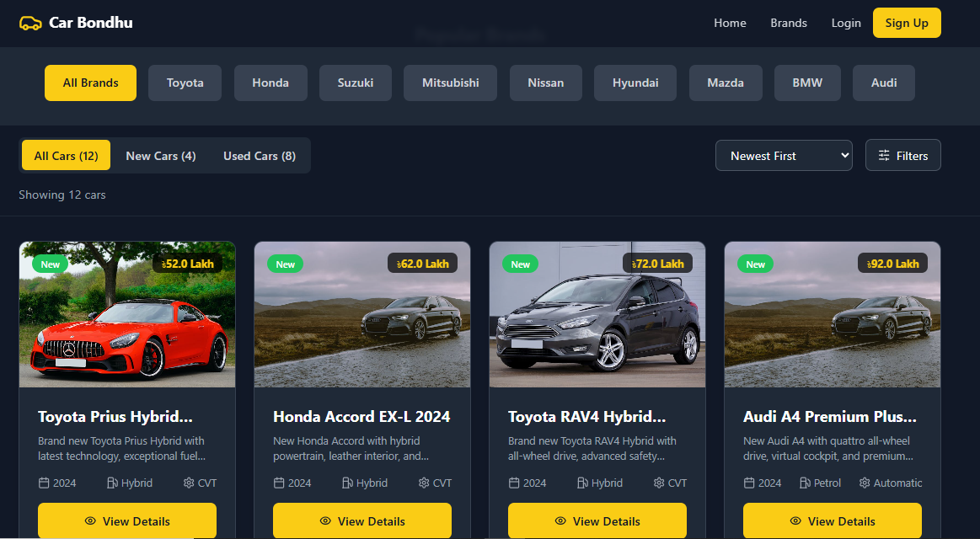The height and width of the screenshot is (539, 980).
Task: Click the eye icon on Toyota Prius card
Action: tap(90, 521)
